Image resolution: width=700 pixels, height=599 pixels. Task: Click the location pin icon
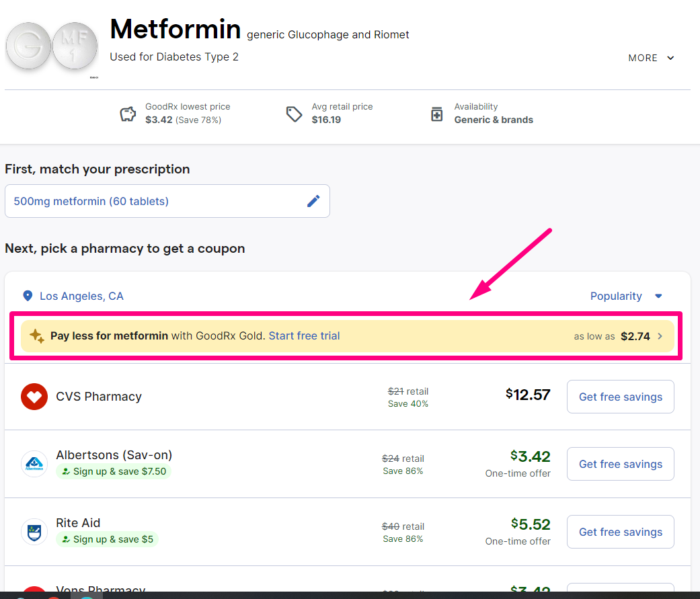click(28, 296)
